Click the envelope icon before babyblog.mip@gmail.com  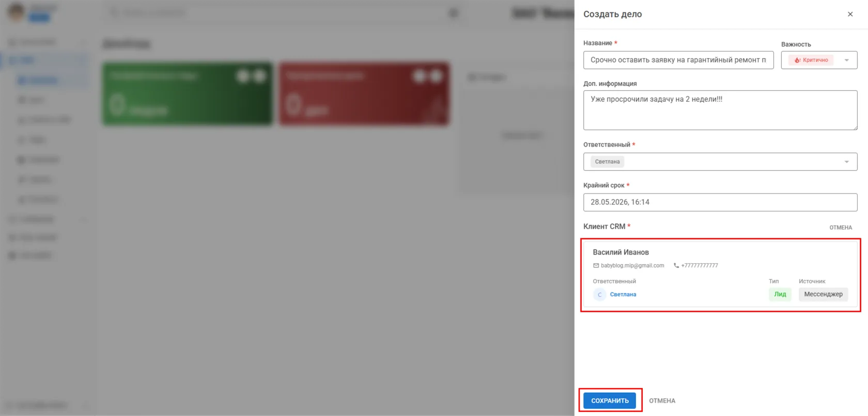click(x=596, y=266)
